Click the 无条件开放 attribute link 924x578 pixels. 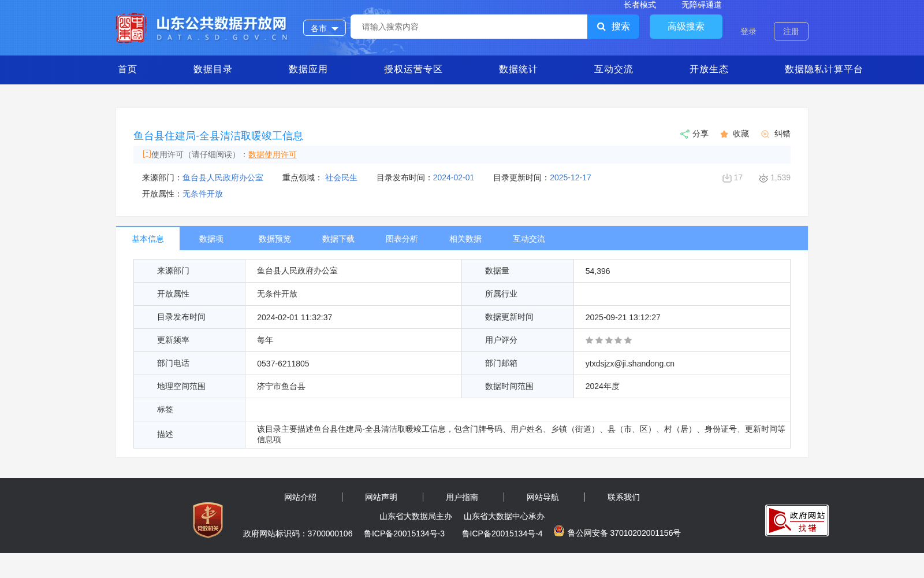pos(203,194)
